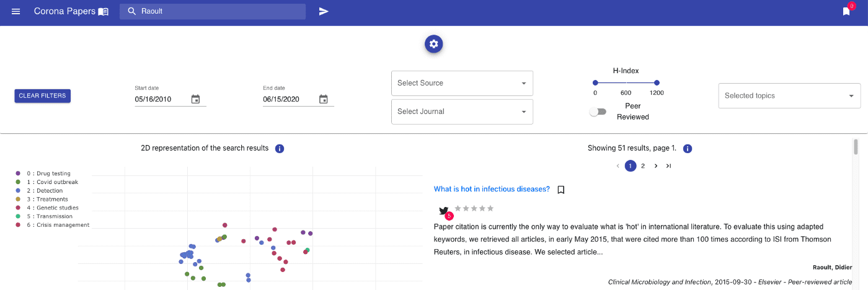Image resolution: width=868 pixels, height=290 pixels.
Task: Show info next to results count
Action: pyautogui.click(x=688, y=149)
